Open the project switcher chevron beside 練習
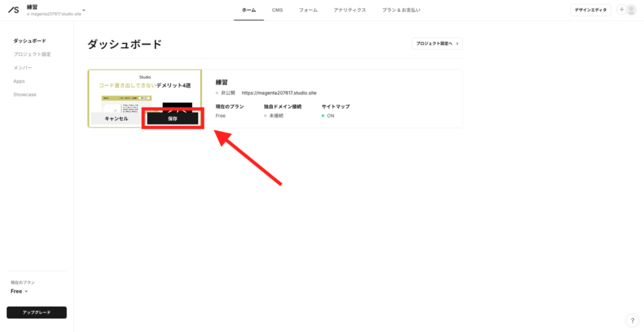Viewport: 644px width, 332px height. (x=84, y=10)
